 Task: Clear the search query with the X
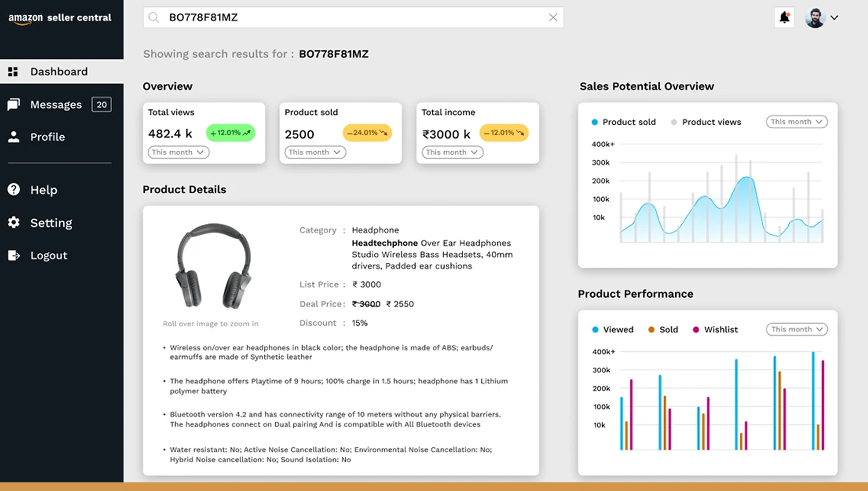pyautogui.click(x=553, y=17)
